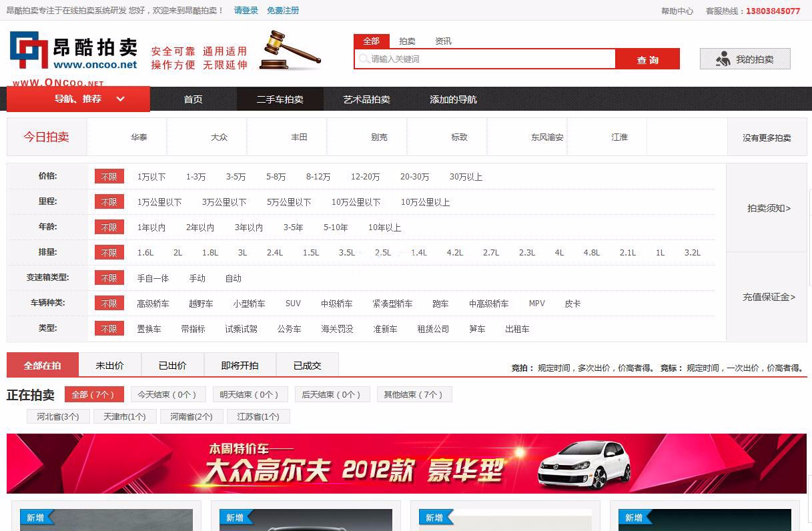This screenshot has width=812, height=531.
Task: Select 不限 in the 排量 filter row
Action: point(109,253)
